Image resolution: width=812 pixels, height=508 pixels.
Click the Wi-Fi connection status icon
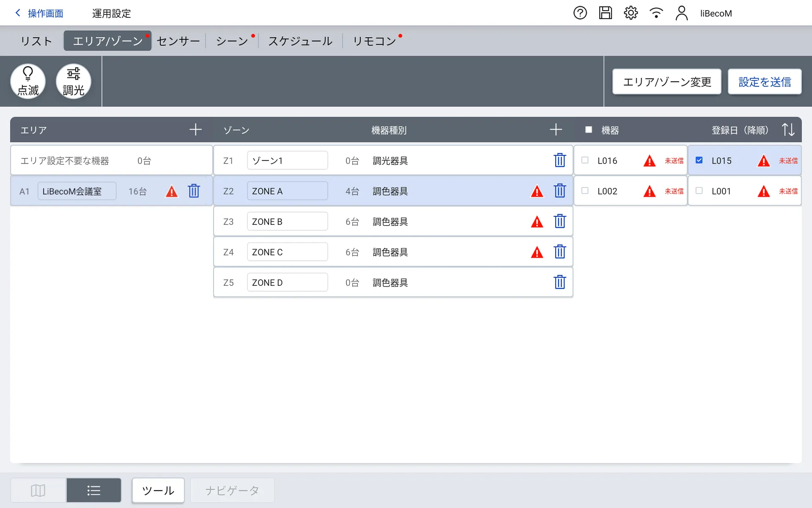click(656, 13)
